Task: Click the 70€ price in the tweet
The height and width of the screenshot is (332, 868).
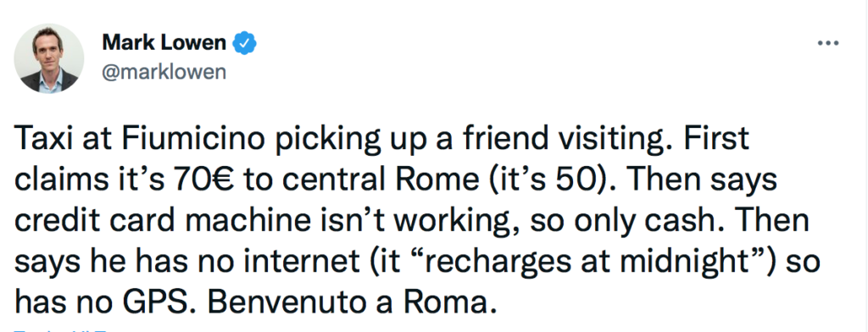Action: tap(210, 180)
